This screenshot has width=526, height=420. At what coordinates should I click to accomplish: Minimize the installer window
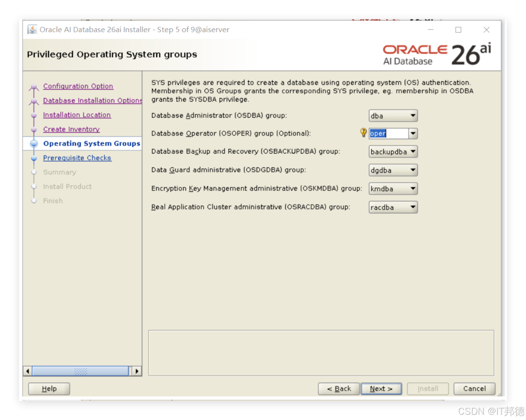[430, 30]
